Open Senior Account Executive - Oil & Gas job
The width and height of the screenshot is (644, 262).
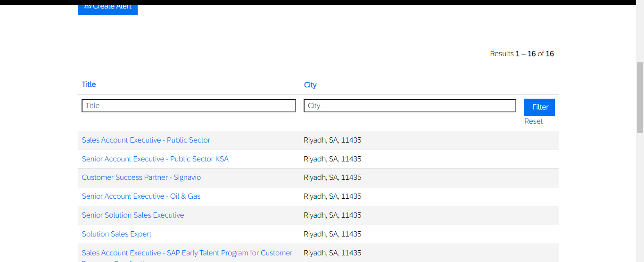point(141,196)
